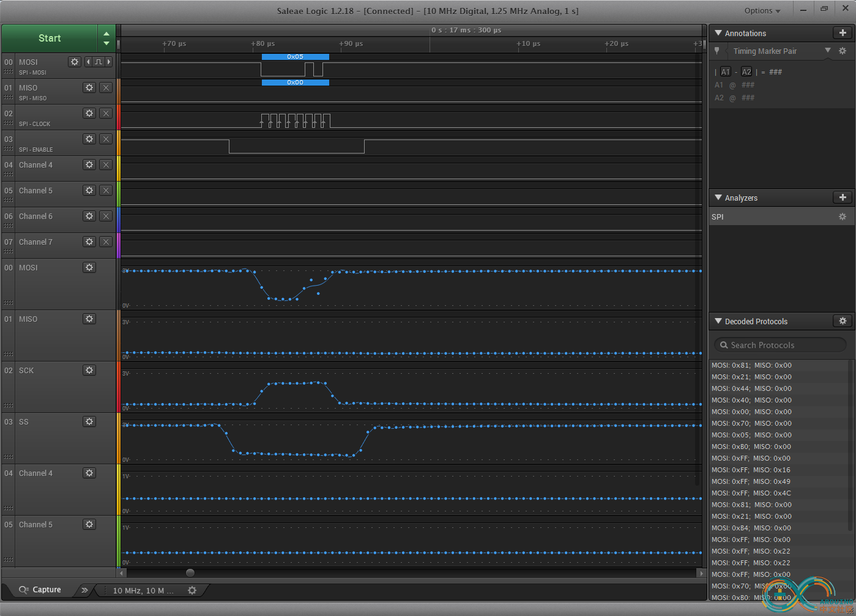Open settings gear for digital Channel 4

click(x=89, y=165)
